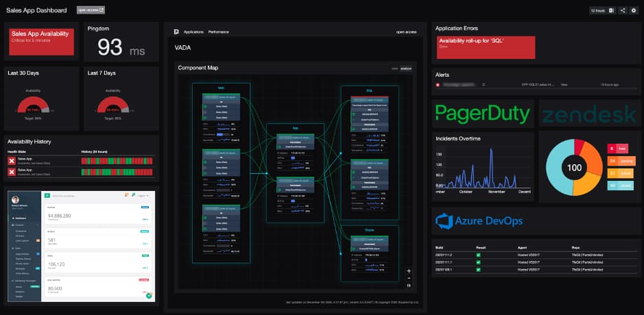The image size is (644, 315).
Task: Click the Last 7 Days availability gauge
Action: [x=112, y=105]
